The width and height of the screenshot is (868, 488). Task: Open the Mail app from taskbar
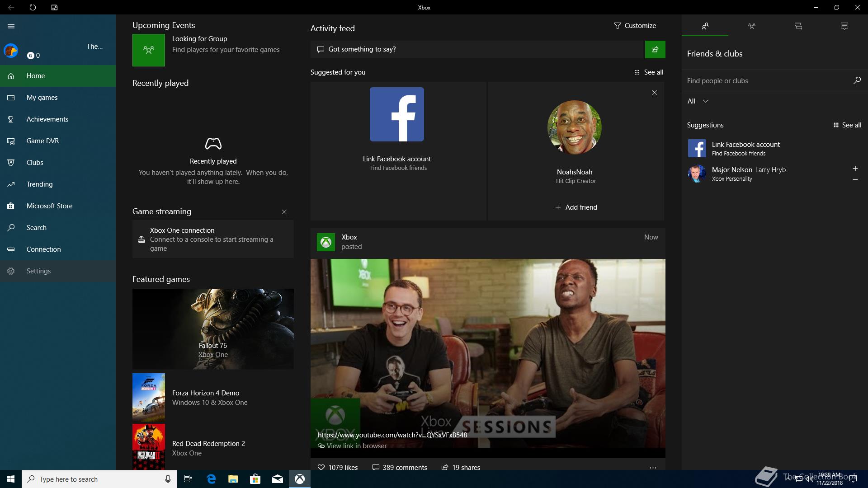click(277, 479)
